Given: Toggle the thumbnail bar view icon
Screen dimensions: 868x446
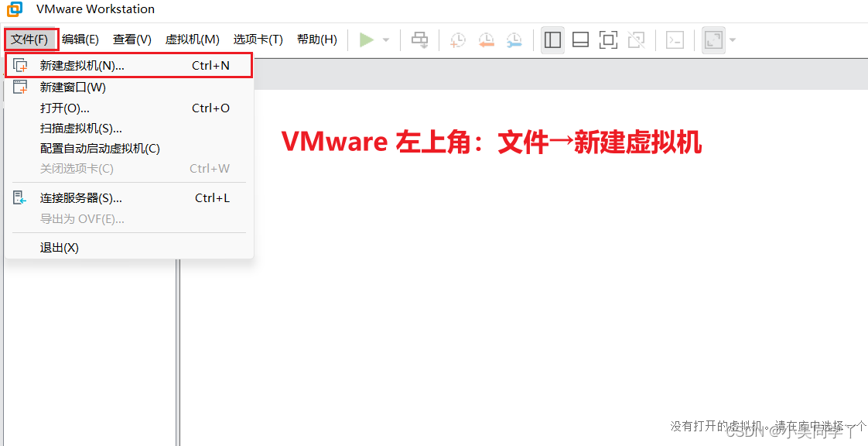Looking at the screenshot, I should (580, 40).
